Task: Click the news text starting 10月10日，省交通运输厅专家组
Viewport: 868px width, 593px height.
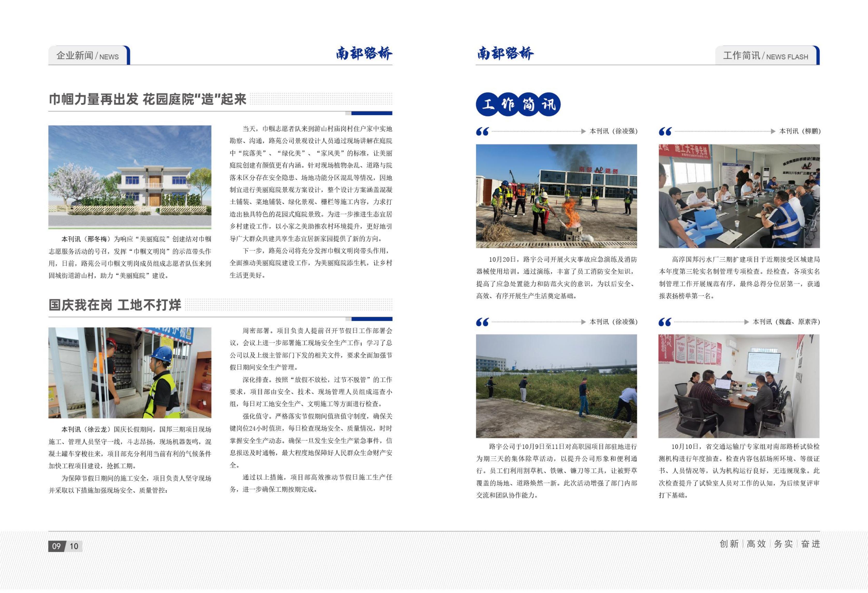Action: 739,471
